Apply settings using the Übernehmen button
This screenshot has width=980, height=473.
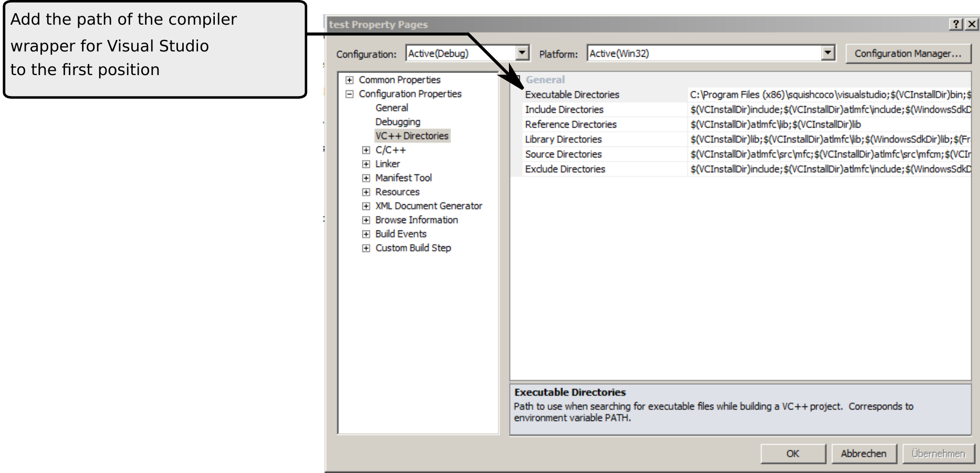click(x=939, y=454)
